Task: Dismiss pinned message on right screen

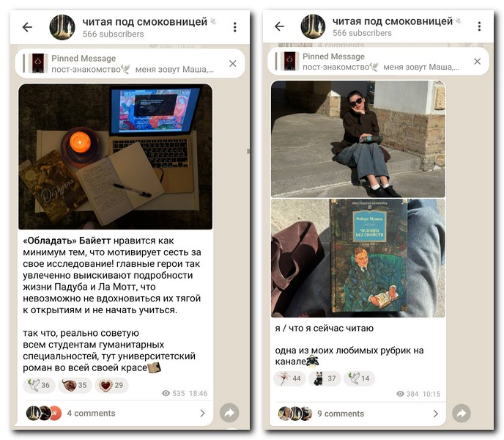Action: point(478,61)
